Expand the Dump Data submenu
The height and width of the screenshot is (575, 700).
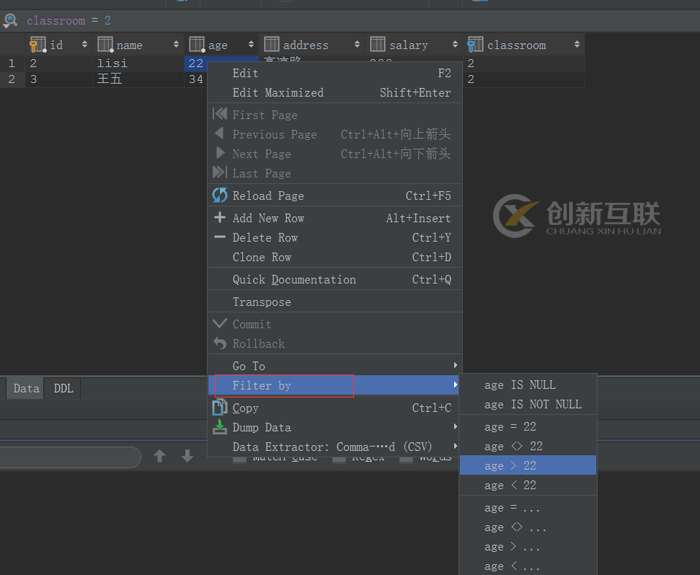(x=335, y=427)
